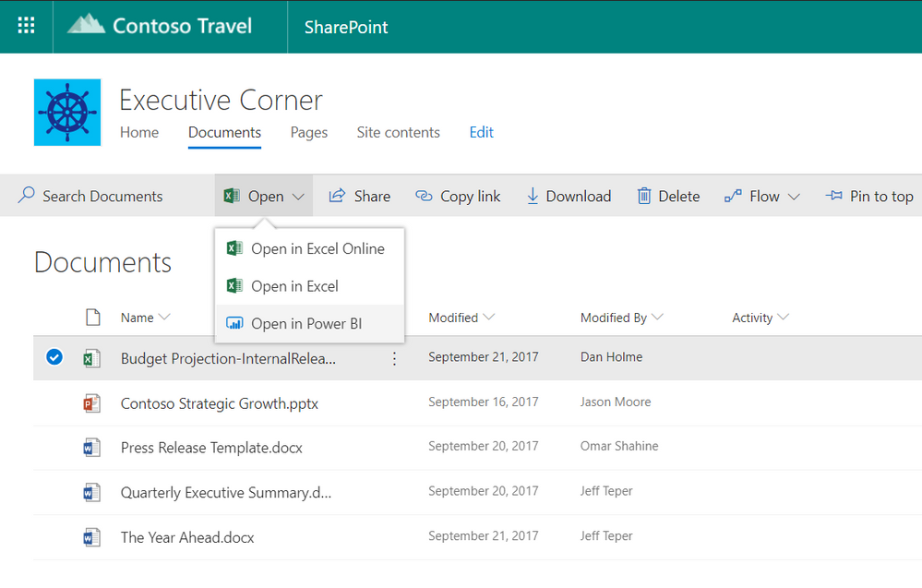Click the Contoso Travel title text
This screenshot has height=588, width=922.
[183, 26]
